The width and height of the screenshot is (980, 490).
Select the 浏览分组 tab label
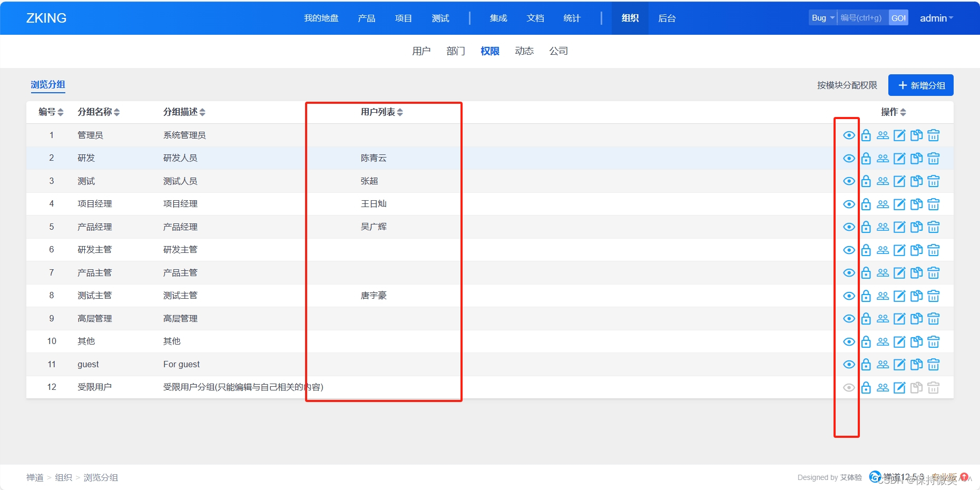pos(48,85)
